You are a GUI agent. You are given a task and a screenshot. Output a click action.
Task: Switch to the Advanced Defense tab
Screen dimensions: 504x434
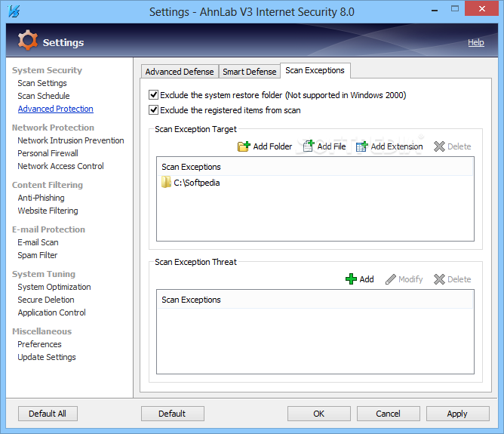pos(180,72)
